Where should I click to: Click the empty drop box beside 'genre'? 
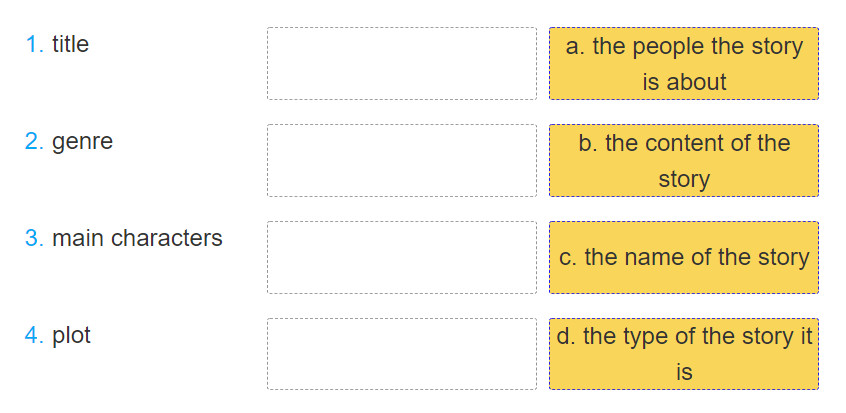pyautogui.click(x=402, y=160)
